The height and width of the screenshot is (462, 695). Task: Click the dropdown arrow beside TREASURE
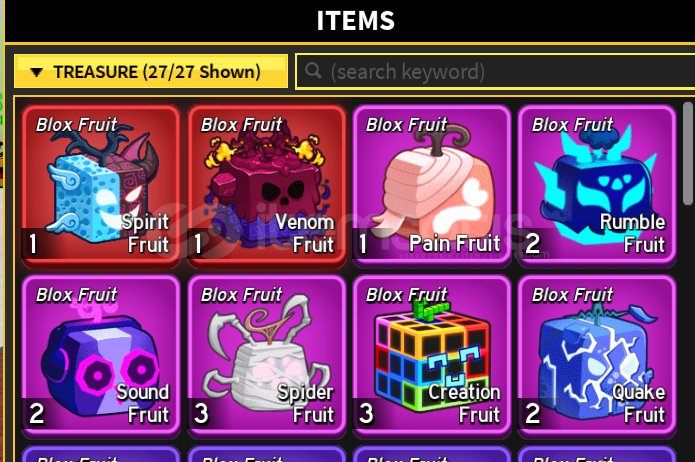click(36, 72)
